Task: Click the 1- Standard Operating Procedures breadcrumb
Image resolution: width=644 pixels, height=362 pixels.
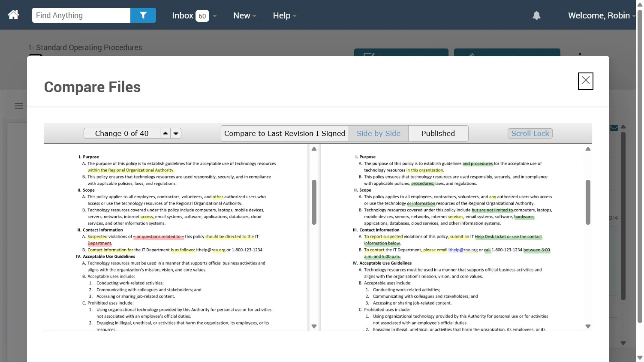Action: pos(85,48)
